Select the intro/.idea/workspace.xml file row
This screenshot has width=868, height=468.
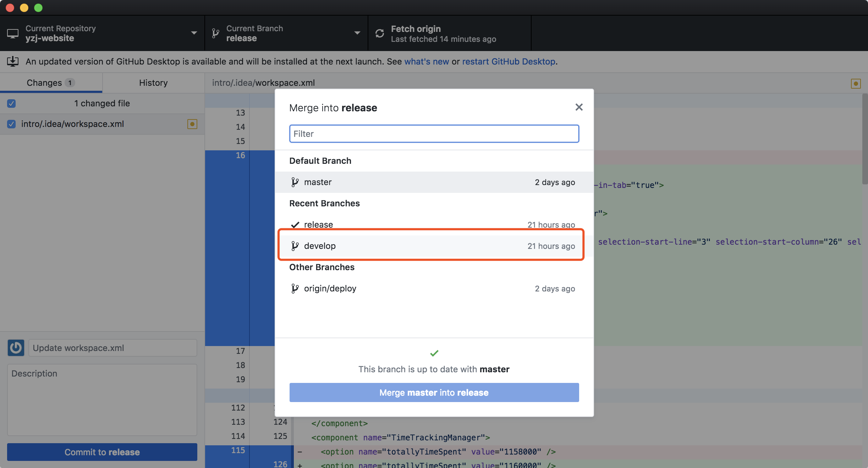coord(102,124)
